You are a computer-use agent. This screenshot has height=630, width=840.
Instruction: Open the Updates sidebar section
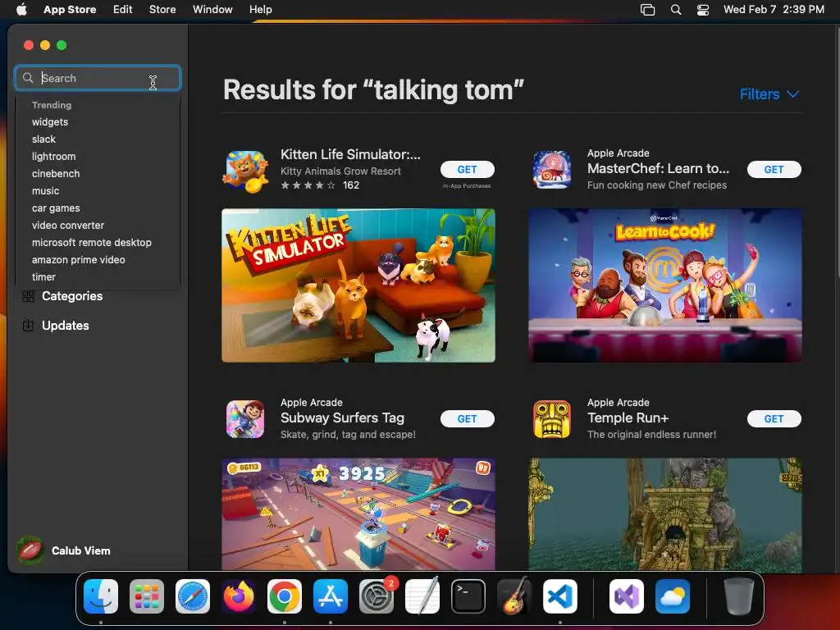(66, 325)
